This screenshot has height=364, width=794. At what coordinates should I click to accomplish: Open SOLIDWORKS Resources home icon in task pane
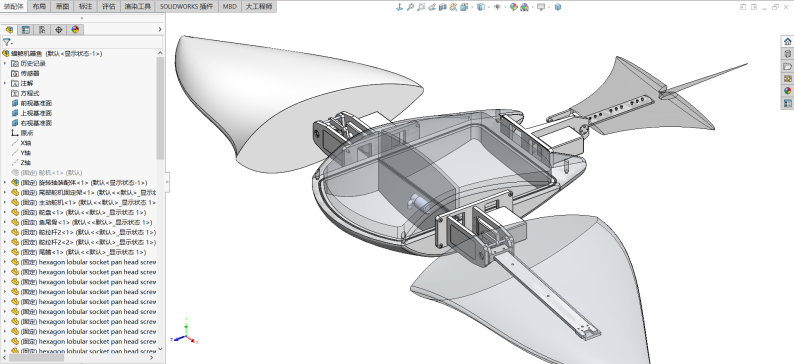tap(787, 42)
